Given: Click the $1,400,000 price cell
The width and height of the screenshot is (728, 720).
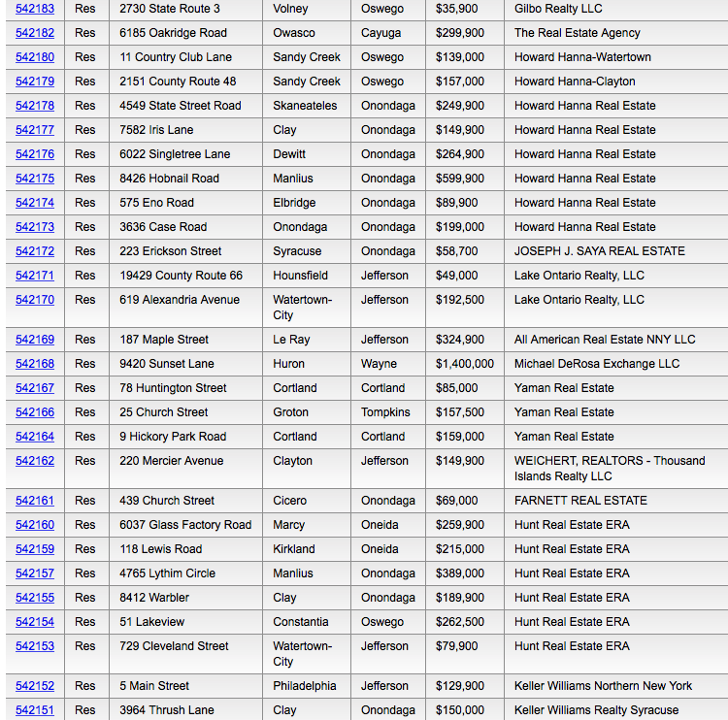Looking at the screenshot, I should click(x=465, y=364).
